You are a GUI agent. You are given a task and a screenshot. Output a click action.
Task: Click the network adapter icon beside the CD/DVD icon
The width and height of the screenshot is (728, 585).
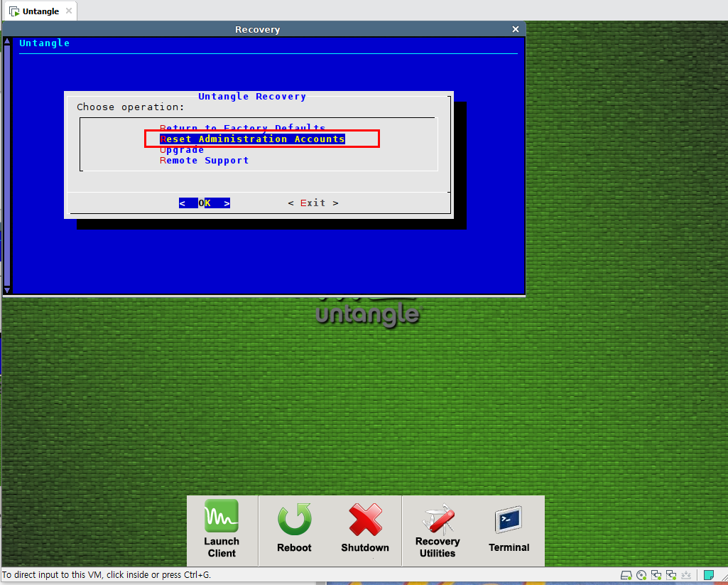point(656,575)
